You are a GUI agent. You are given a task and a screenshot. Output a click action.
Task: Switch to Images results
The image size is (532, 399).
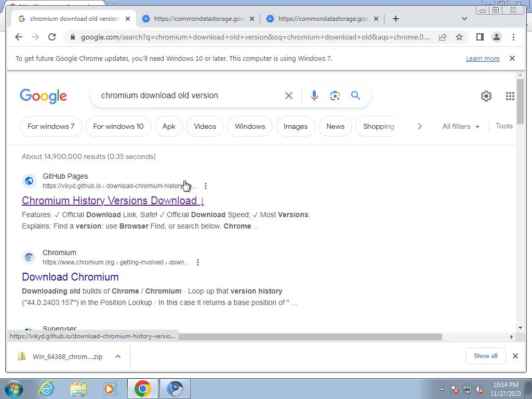[x=296, y=126]
